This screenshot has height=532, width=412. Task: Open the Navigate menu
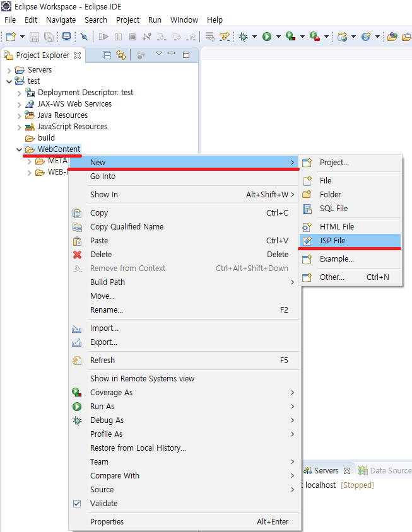61,20
